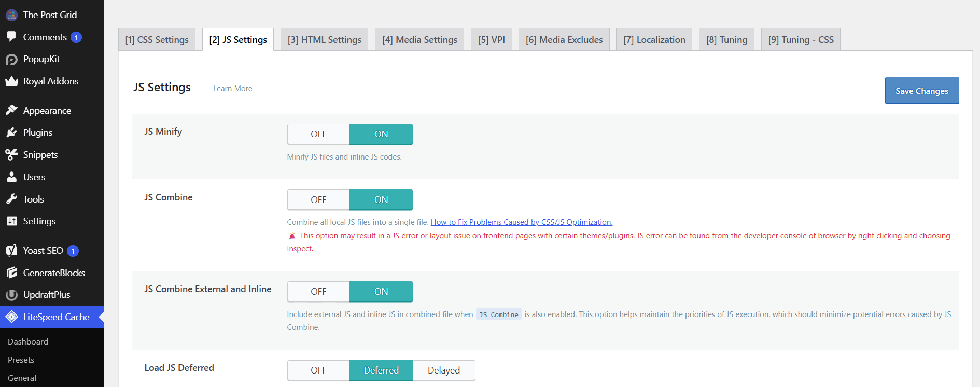This screenshot has width=980, height=387.
Task: Switch to the Tuning tab
Action: [726, 39]
